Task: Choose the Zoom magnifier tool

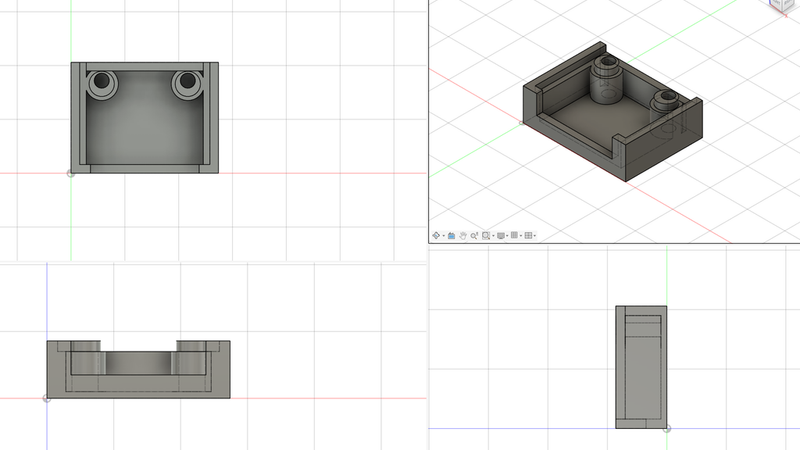Action: point(474,235)
